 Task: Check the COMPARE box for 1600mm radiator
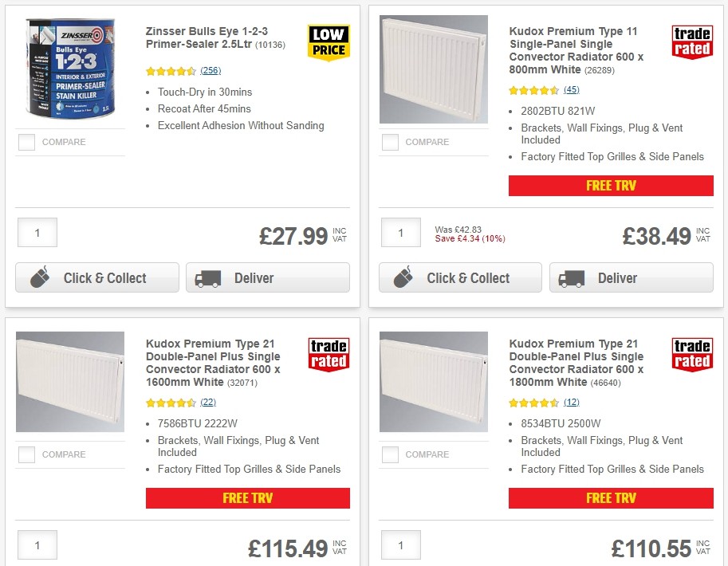click(x=26, y=454)
